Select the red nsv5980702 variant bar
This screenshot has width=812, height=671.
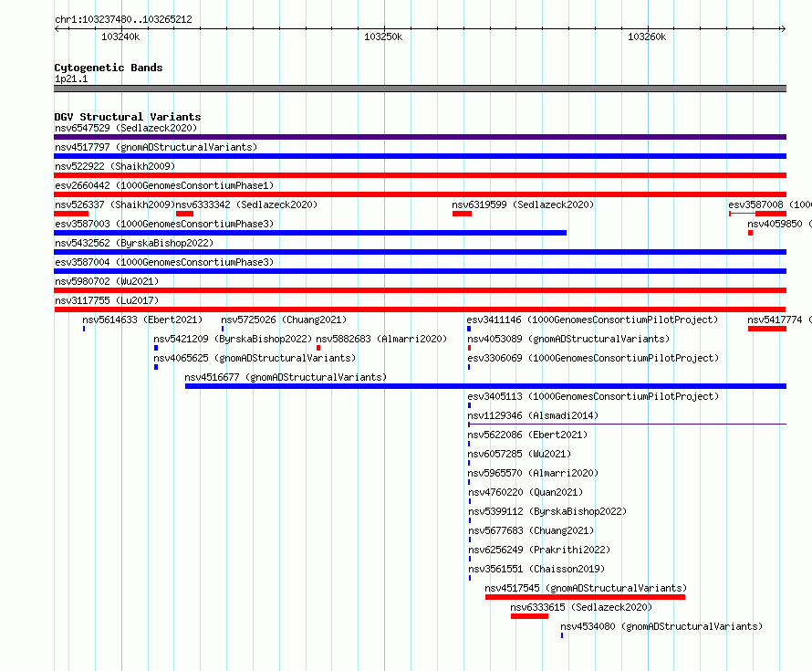pyautogui.click(x=420, y=290)
